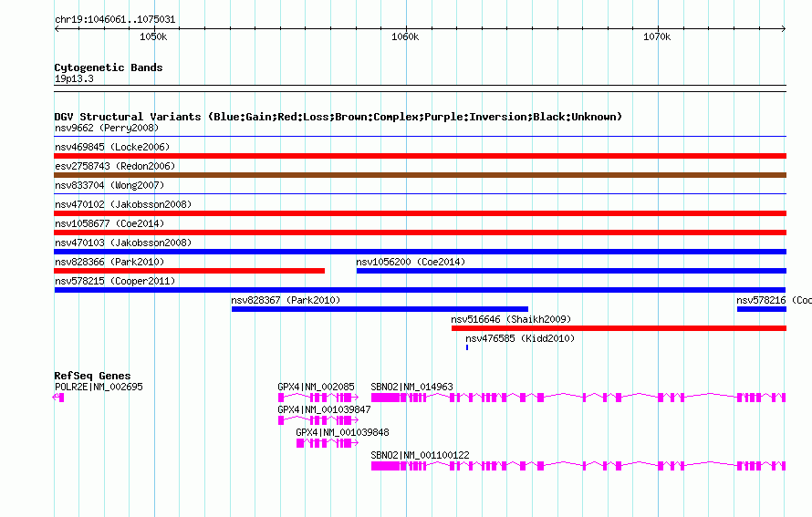Viewport: 812px width, 517px height.
Task: Click the right arrow end of the ruler
Action: 784,28
